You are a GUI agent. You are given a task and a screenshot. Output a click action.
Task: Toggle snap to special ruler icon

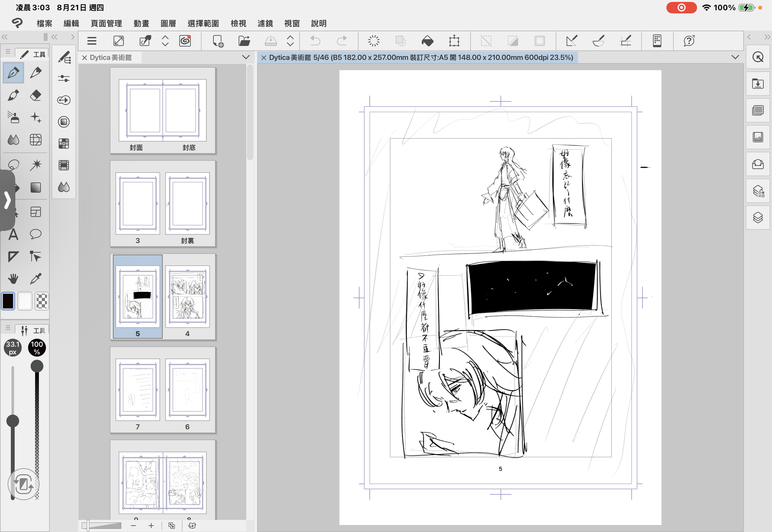point(599,41)
